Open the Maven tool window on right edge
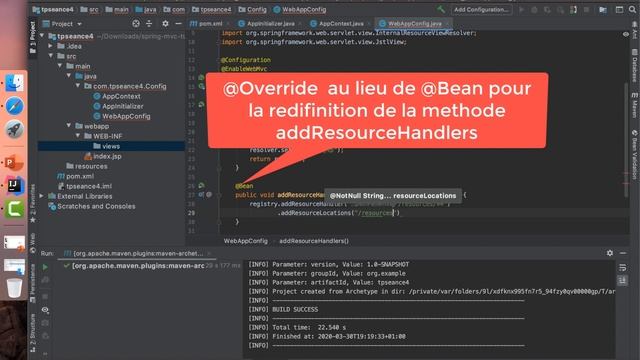 [x=635, y=105]
